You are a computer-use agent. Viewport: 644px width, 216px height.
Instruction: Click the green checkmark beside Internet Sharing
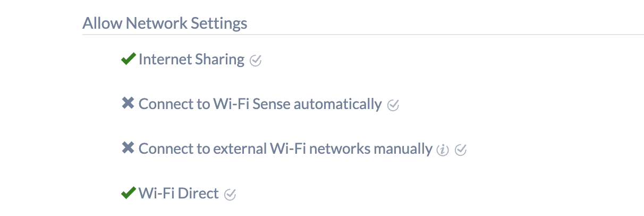click(129, 59)
